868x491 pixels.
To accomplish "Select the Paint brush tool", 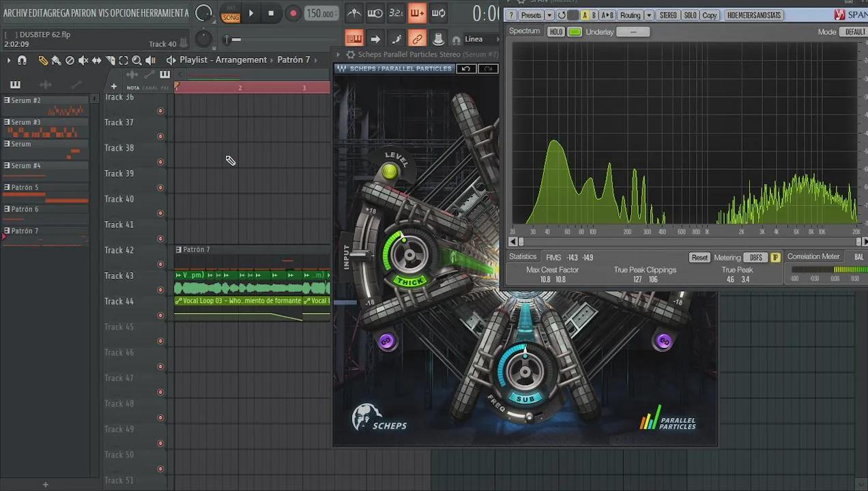I will pos(56,60).
